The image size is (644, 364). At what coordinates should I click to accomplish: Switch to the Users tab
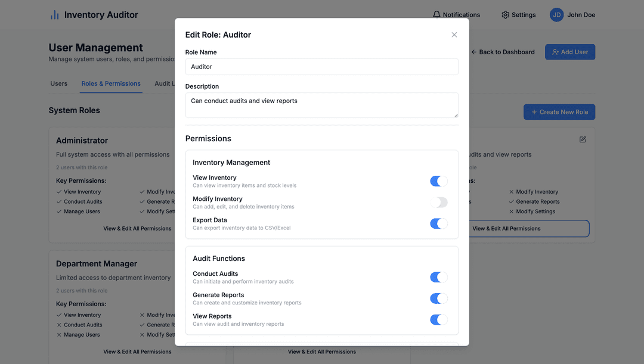(58, 83)
